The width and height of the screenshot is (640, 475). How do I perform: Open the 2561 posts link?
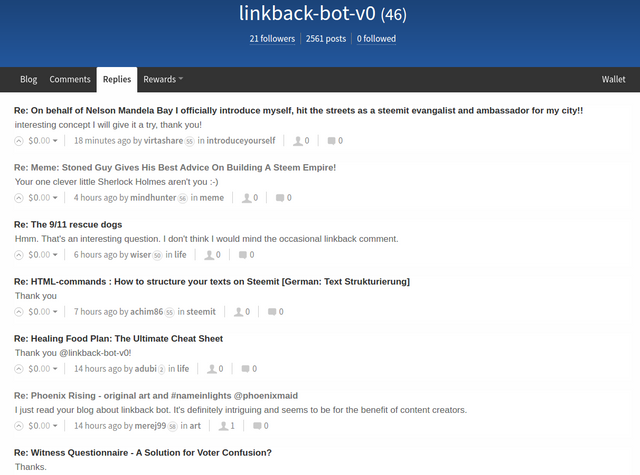tap(326, 39)
